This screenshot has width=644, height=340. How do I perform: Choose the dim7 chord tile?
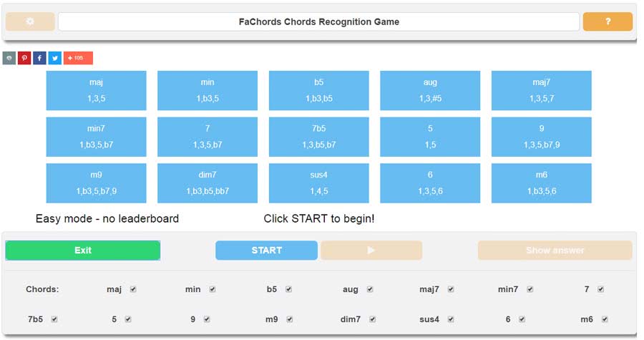(x=208, y=183)
